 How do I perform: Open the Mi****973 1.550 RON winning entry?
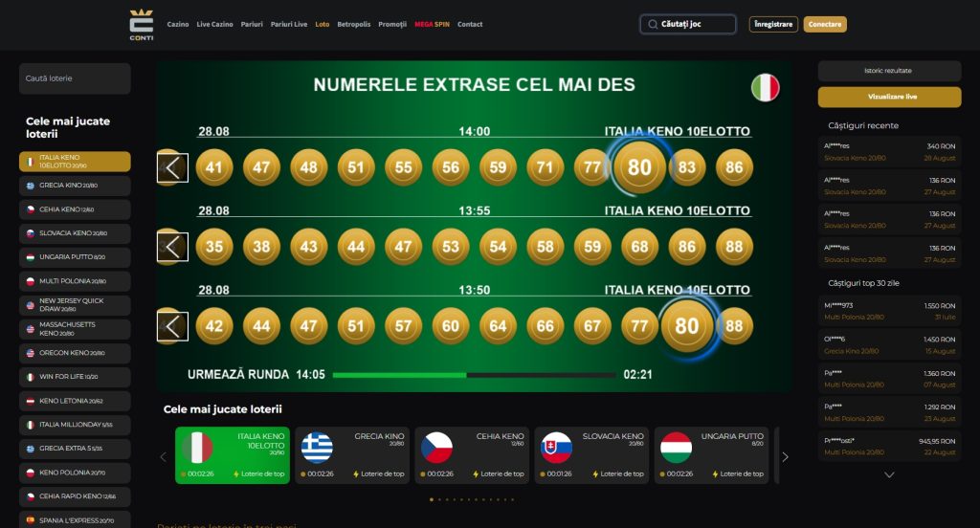tap(889, 311)
